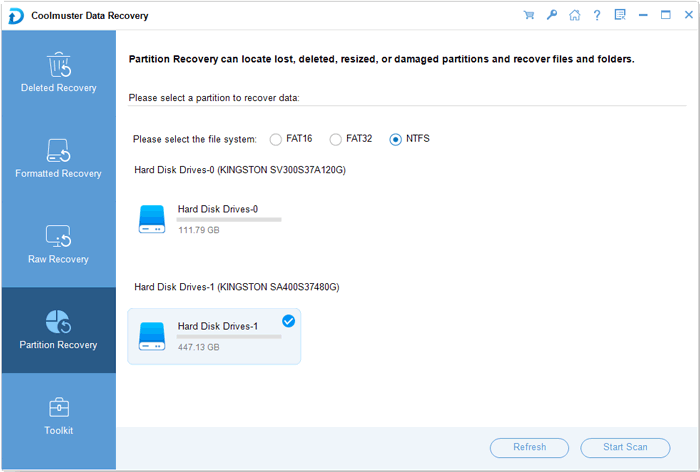Click the 447.13 GB size text

click(199, 347)
